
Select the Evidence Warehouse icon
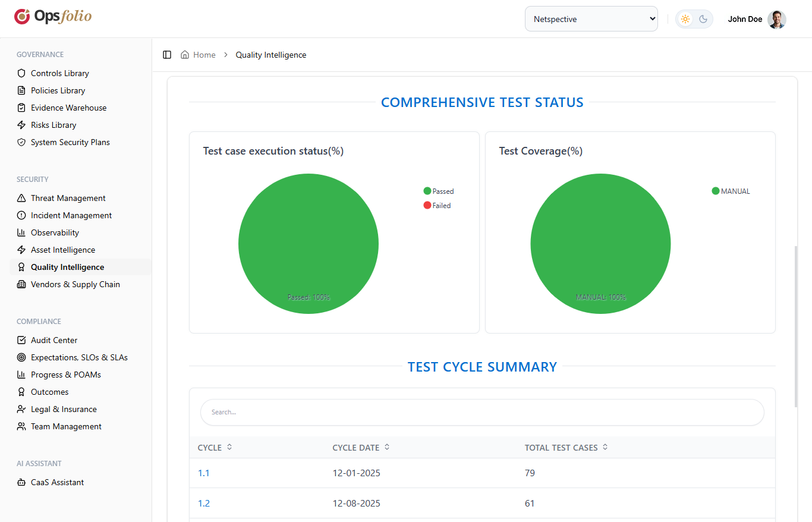pos(21,108)
